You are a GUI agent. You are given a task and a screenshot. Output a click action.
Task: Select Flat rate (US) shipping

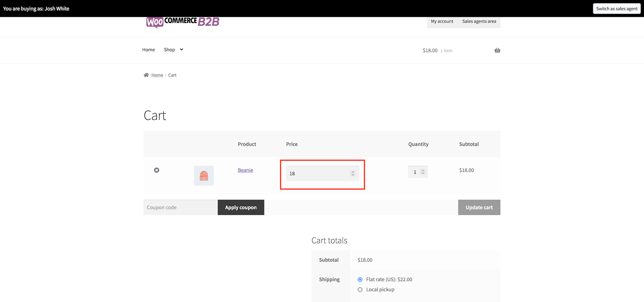coord(360,280)
